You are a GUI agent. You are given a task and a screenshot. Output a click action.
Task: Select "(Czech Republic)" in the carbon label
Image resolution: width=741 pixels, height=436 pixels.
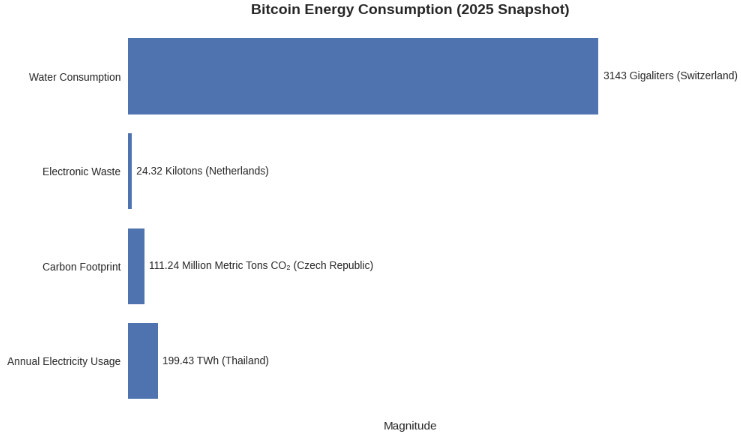click(x=333, y=266)
